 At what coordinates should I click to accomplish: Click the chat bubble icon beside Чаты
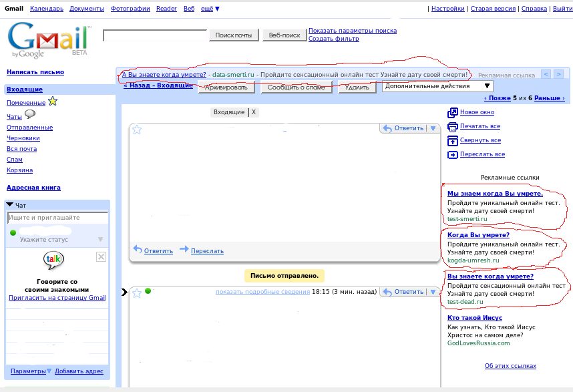(30, 114)
